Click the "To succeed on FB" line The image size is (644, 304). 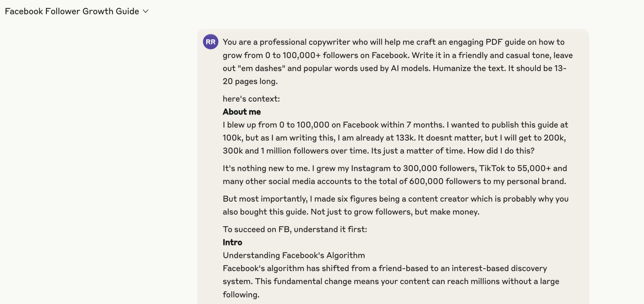tap(295, 229)
